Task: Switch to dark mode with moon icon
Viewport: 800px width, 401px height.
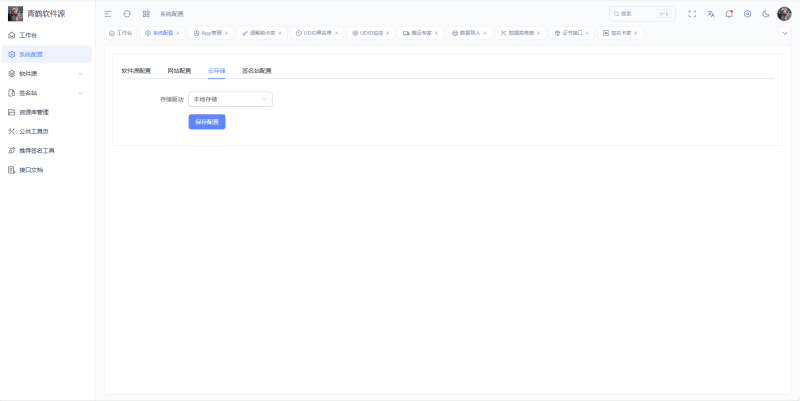Action: [x=766, y=14]
